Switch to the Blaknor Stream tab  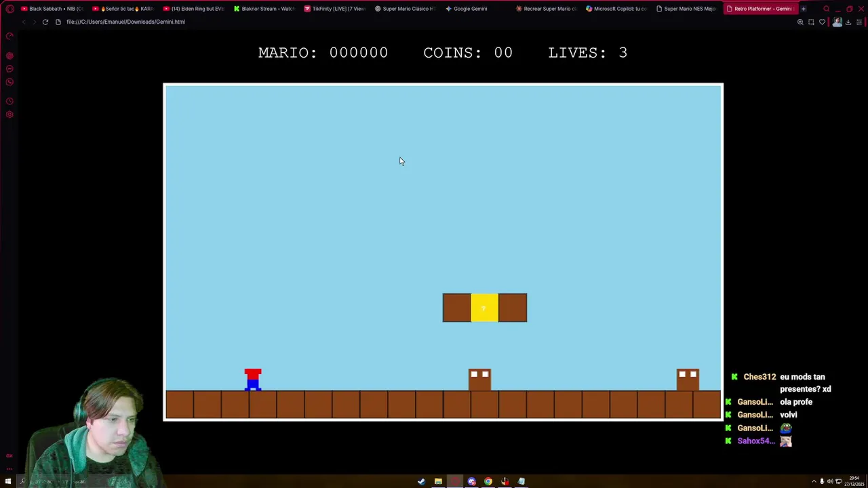(264, 9)
